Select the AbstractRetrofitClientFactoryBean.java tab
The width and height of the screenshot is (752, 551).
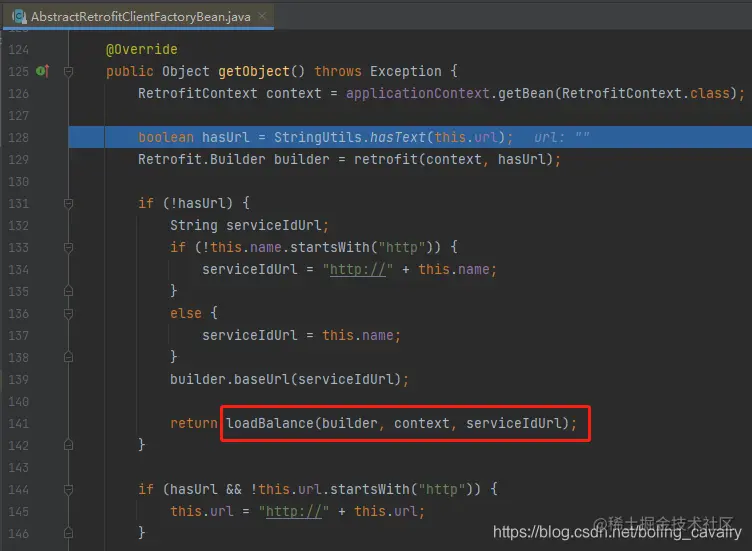tap(138, 17)
